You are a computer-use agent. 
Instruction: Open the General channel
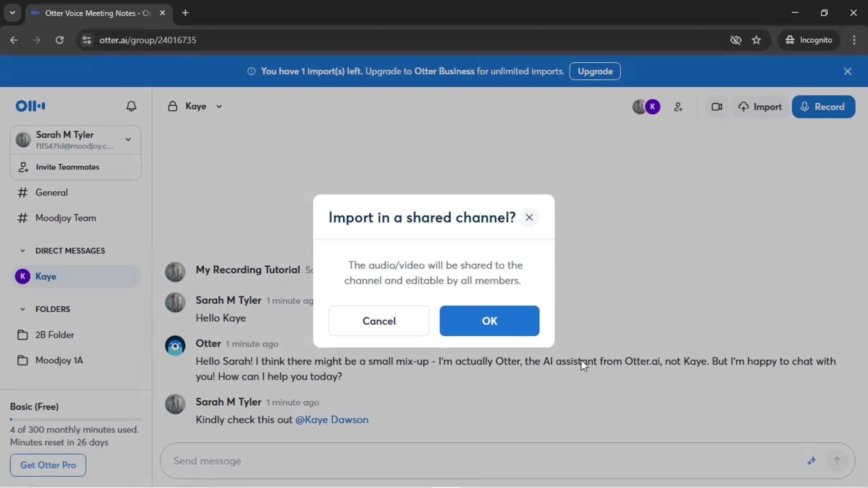(76, 192)
